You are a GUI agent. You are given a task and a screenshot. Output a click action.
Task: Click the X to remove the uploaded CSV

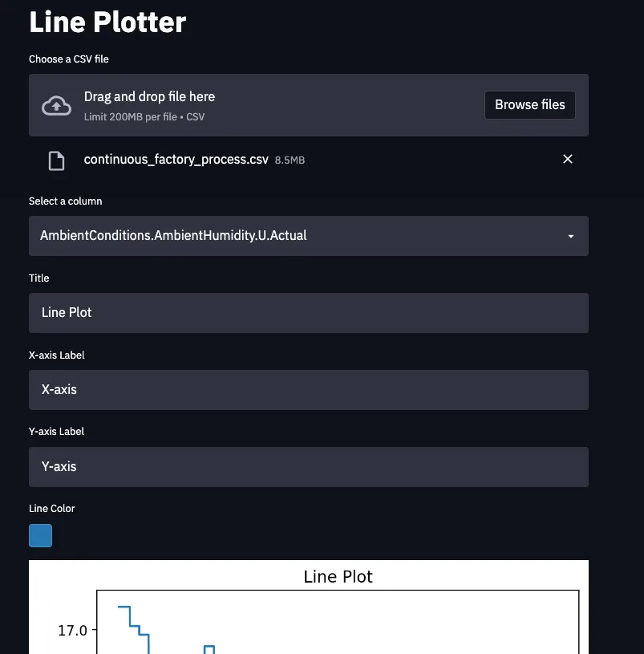[568, 159]
